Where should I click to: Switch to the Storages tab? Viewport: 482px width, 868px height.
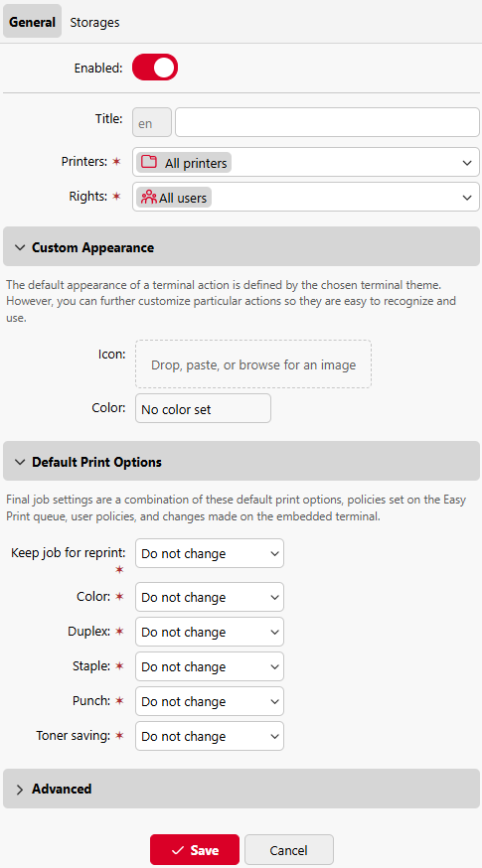pos(94,23)
